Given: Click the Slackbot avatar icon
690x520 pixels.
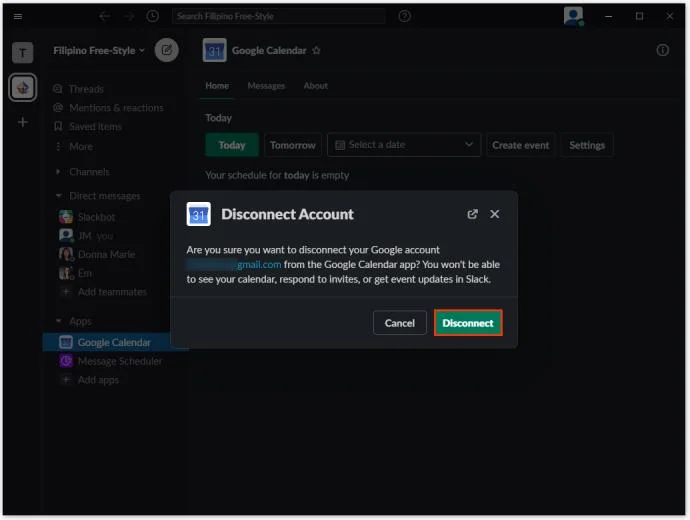Looking at the screenshot, I should (66, 217).
